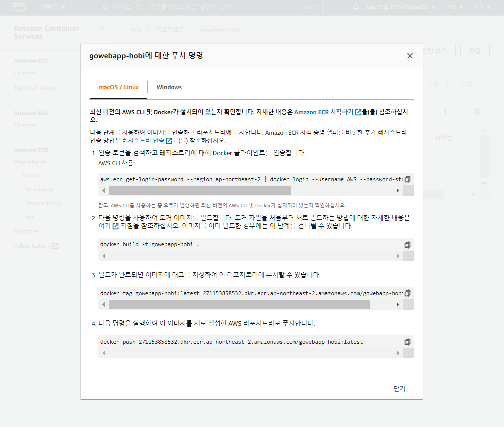Open Public Gallery external link
This screenshot has width=504, height=427.
click(x=36, y=246)
